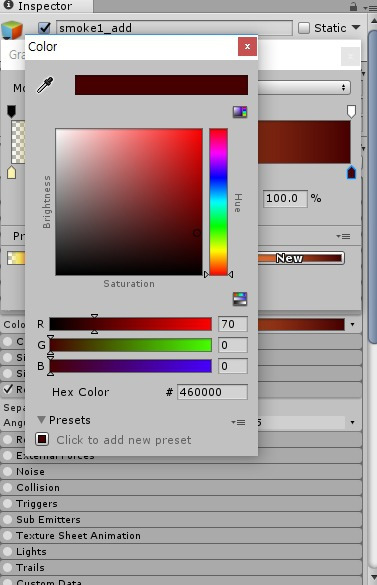The width and height of the screenshot is (377, 585).
Task: Change the slider mode icon below Saturation
Action: coord(240,299)
